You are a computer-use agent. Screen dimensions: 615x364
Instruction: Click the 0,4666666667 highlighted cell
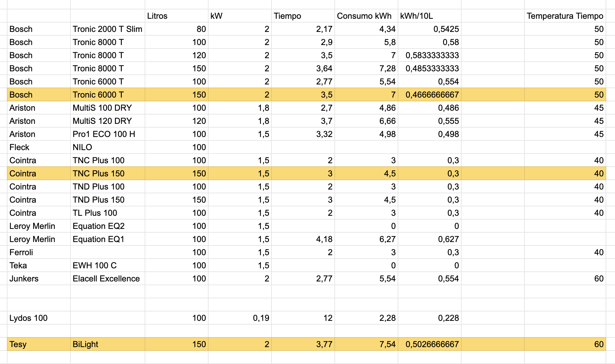click(x=430, y=95)
